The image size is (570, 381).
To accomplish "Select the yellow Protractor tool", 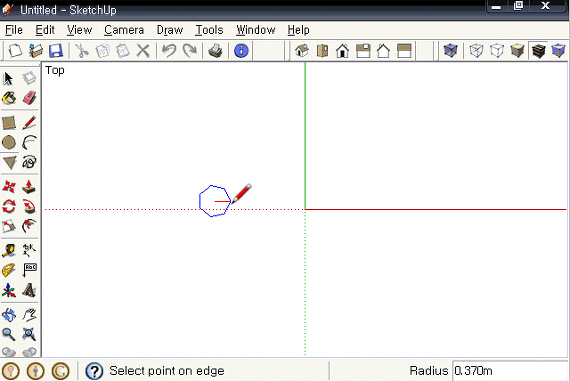I will tap(8, 270).
